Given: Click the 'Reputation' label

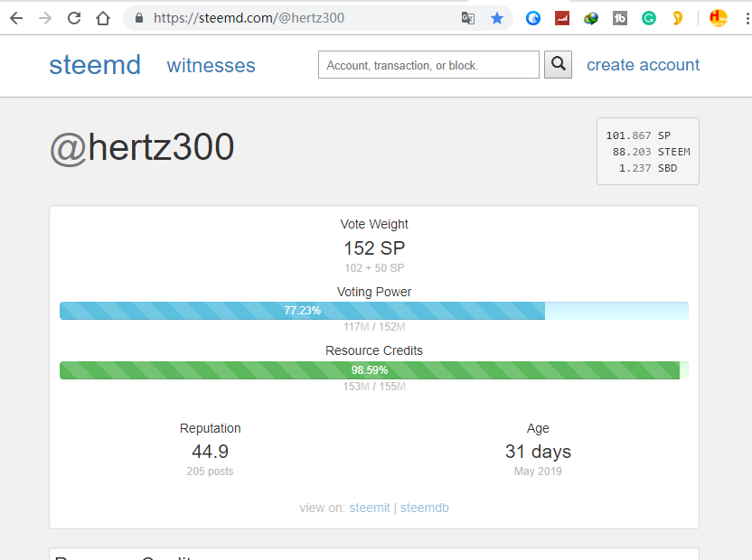Looking at the screenshot, I should coord(210,429).
